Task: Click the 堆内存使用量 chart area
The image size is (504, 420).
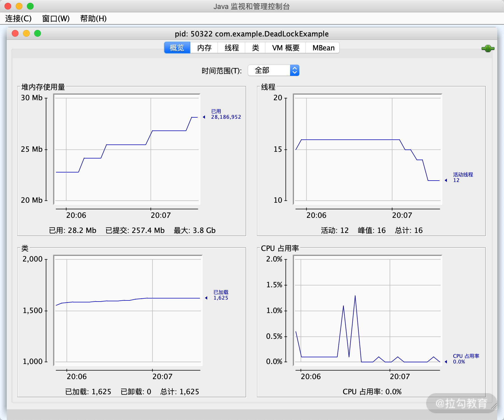Action: click(x=127, y=149)
